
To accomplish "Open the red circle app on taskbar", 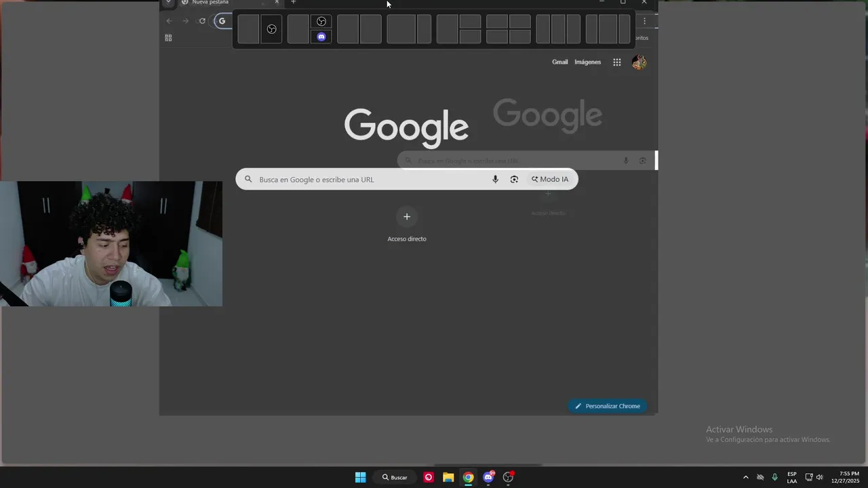I will 429,477.
